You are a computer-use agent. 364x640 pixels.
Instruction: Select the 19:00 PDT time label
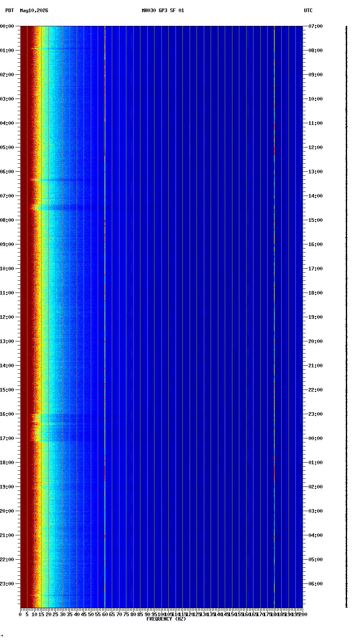point(7,487)
